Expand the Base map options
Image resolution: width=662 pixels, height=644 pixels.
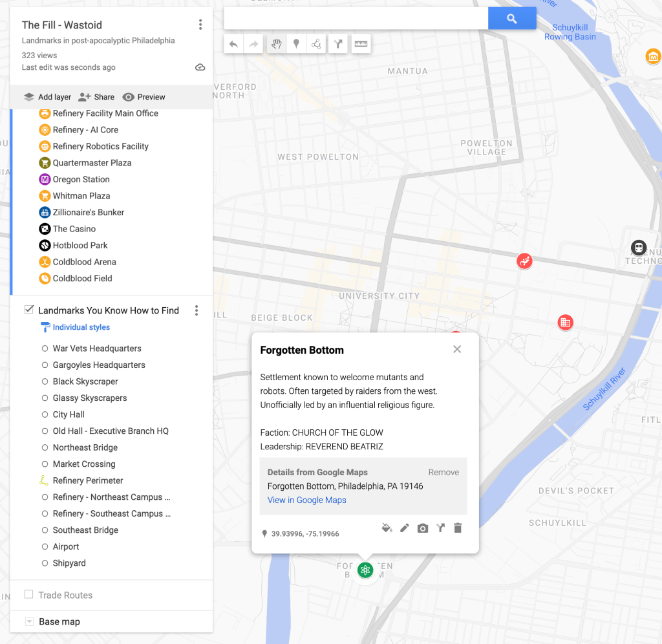pyautogui.click(x=29, y=621)
